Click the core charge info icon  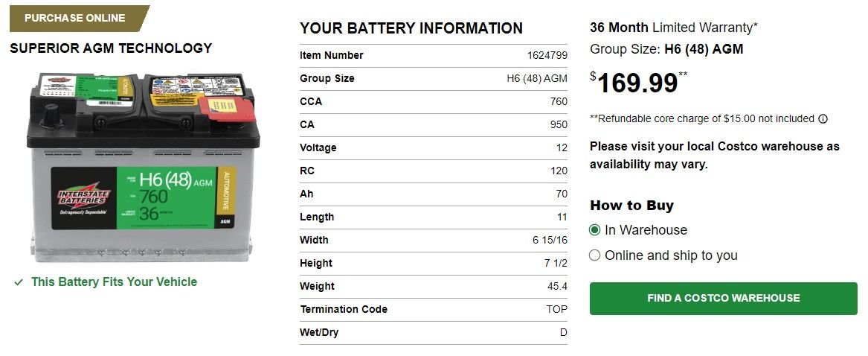pyautogui.click(x=823, y=118)
